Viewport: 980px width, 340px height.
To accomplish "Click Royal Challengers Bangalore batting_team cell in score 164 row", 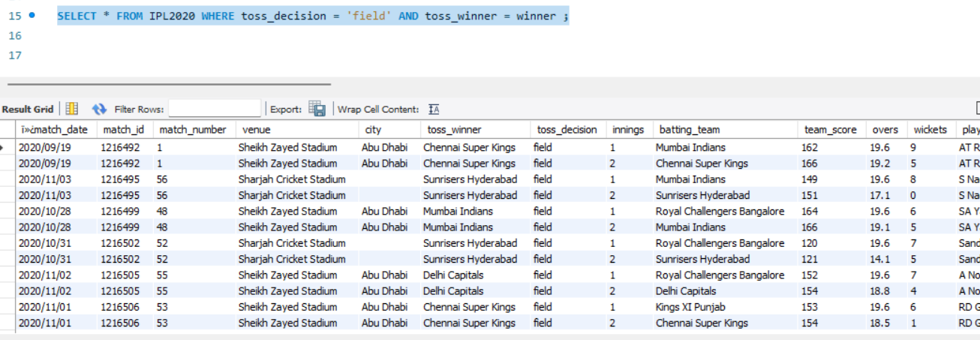I will pos(725,212).
